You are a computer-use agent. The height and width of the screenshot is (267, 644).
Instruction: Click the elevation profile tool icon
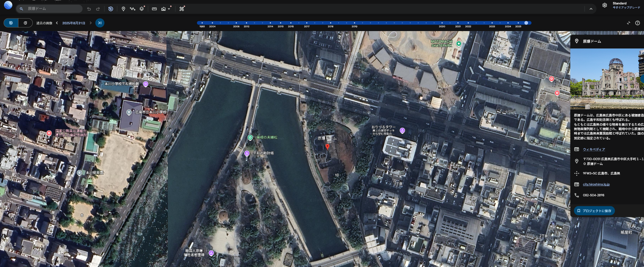click(163, 9)
